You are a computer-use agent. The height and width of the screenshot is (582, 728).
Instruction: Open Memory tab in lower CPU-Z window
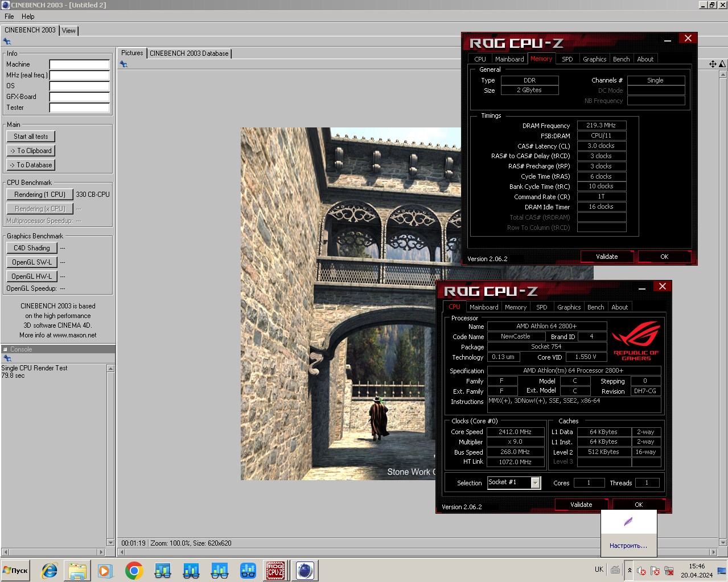pos(516,307)
